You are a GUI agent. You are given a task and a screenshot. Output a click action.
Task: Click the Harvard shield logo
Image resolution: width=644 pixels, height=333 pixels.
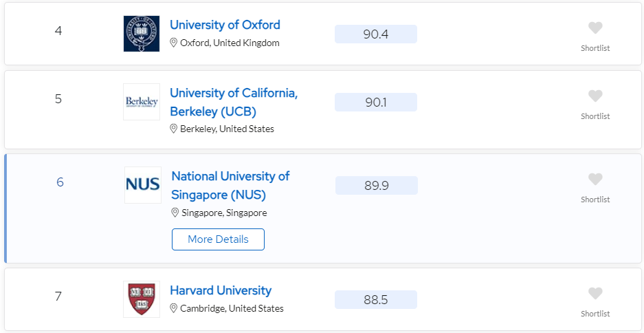(x=142, y=299)
